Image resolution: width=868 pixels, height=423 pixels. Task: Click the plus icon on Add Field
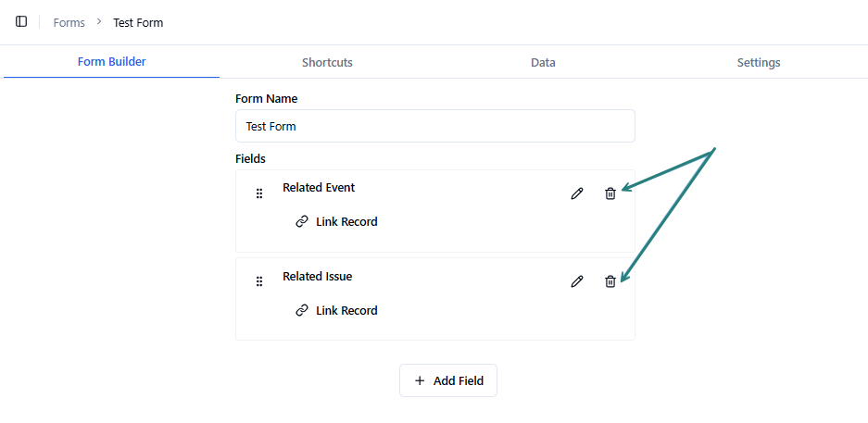pyautogui.click(x=420, y=380)
